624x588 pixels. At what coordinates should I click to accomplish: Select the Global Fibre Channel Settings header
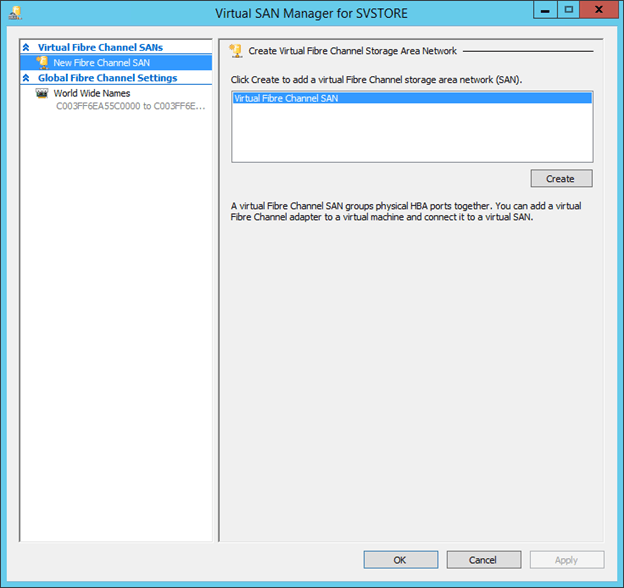click(107, 78)
